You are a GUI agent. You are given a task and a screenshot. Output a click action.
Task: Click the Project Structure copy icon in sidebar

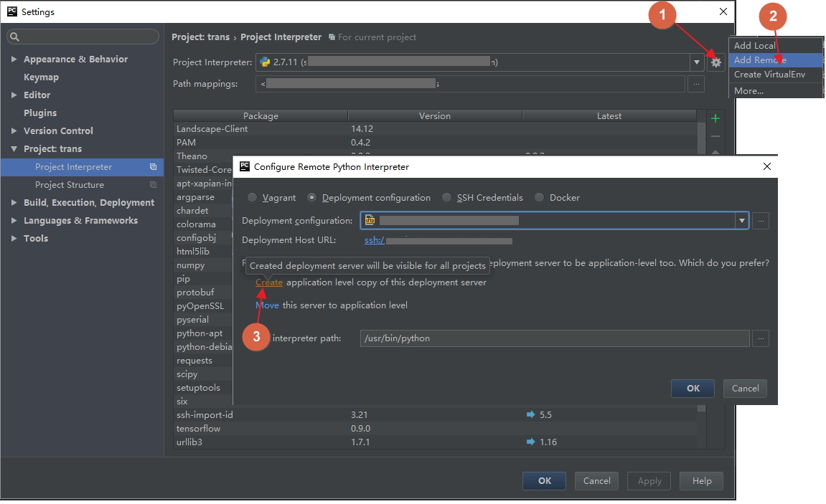point(154,185)
